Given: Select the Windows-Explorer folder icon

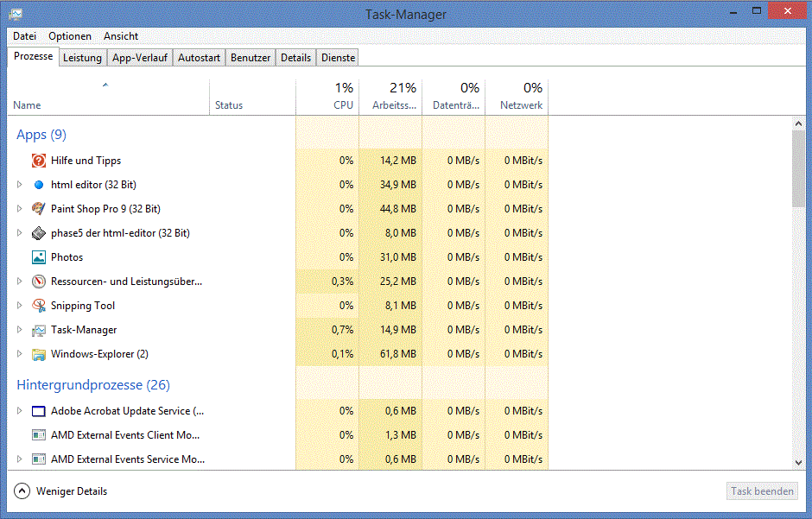Looking at the screenshot, I should point(39,354).
